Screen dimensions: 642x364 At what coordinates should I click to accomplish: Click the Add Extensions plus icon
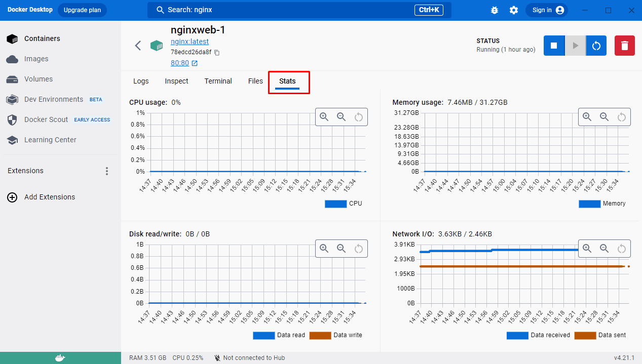pyautogui.click(x=12, y=197)
